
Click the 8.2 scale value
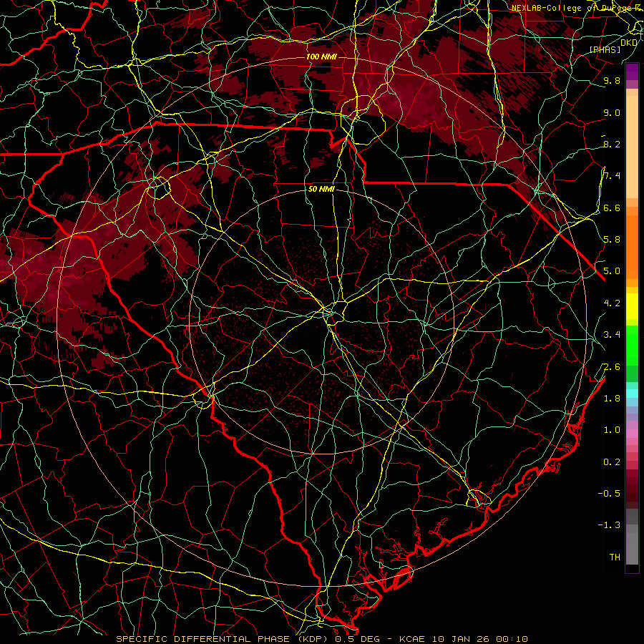[612, 144]
